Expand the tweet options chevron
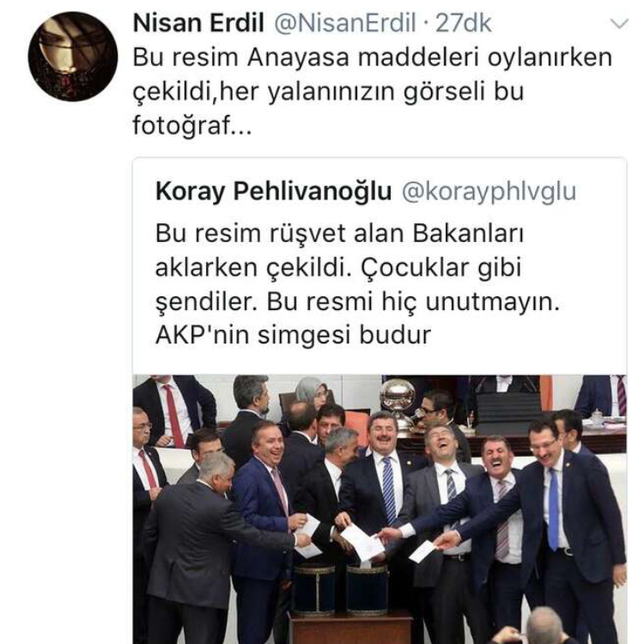Image resolution: width=644 pixels, height=644 pixels. (x=619, y=23)
